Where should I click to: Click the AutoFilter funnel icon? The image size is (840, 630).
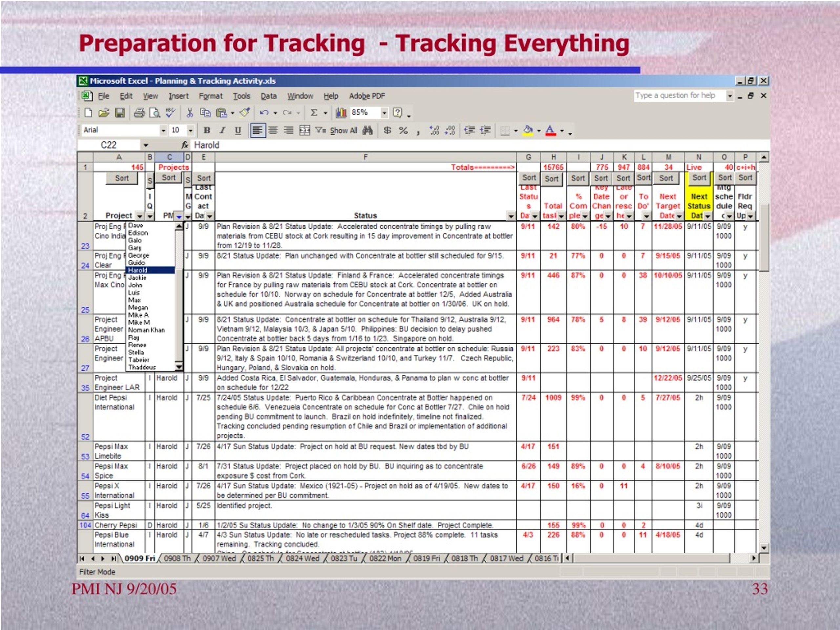(x=321, y=131)
